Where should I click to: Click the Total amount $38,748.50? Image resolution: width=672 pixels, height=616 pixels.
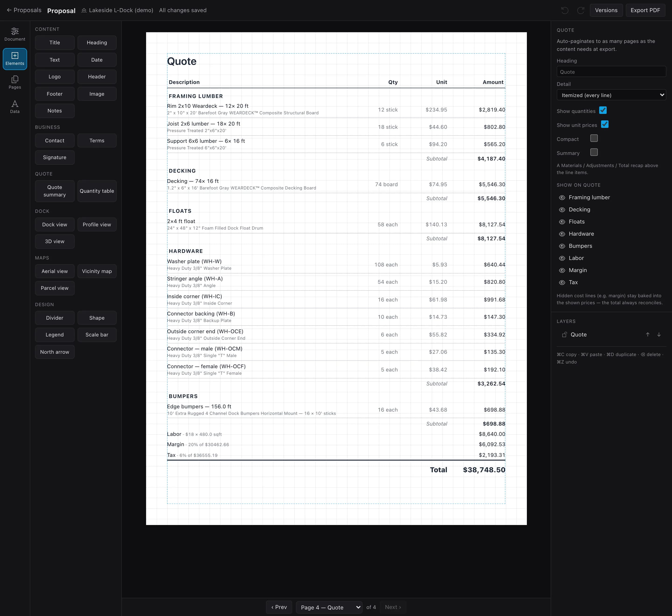point(484,470)
